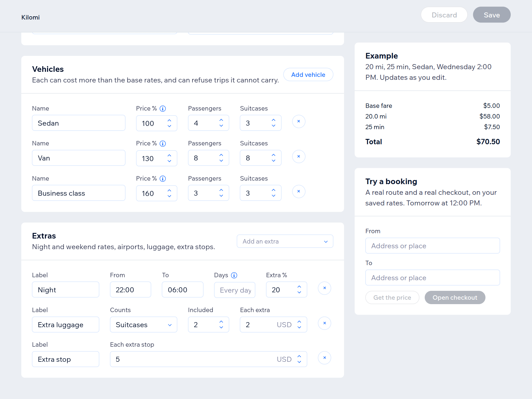Remove the Van vehicle row
This screenshot has height=399, width=532.
tap(299, 156)
